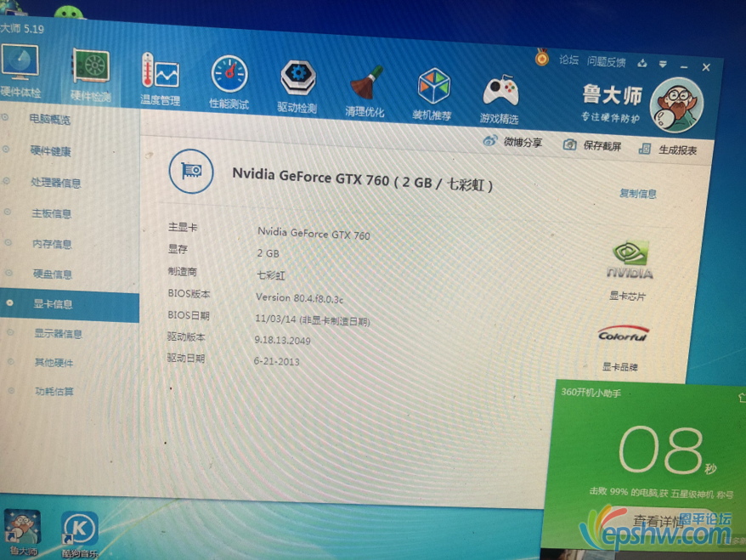
Task: Switch to the 硬件检测 hardware detection tab
Action: 91,75
